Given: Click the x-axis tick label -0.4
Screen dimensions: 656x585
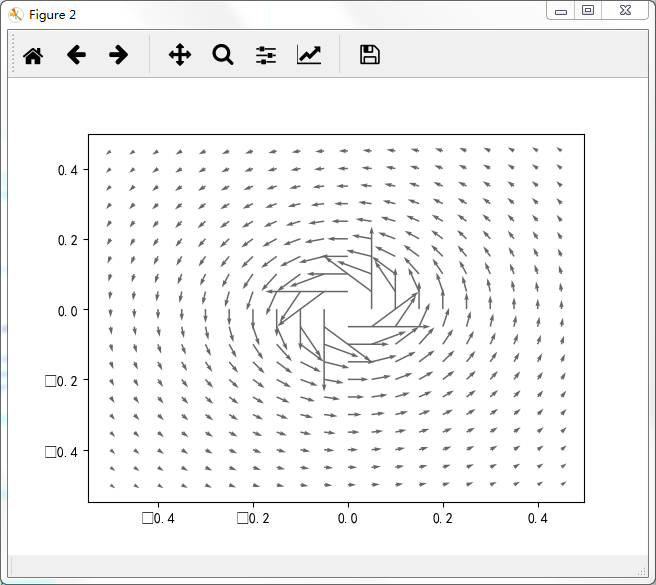Looking at the screenshot, I should click(x=159, y=518).
